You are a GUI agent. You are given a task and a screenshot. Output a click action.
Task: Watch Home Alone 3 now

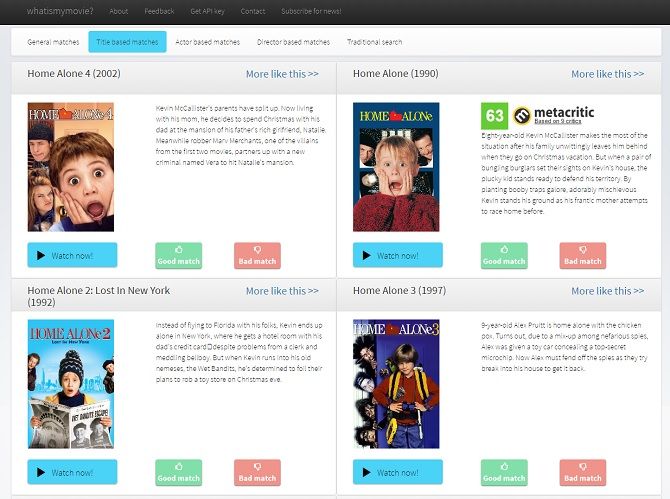[398, 472]
